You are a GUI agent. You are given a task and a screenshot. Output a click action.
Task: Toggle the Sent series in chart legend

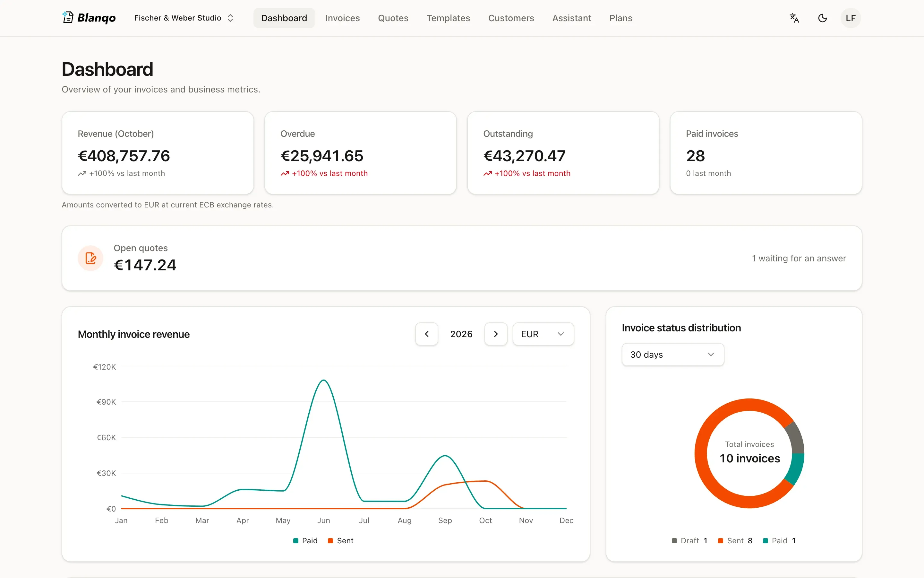[x=341, y=540]
